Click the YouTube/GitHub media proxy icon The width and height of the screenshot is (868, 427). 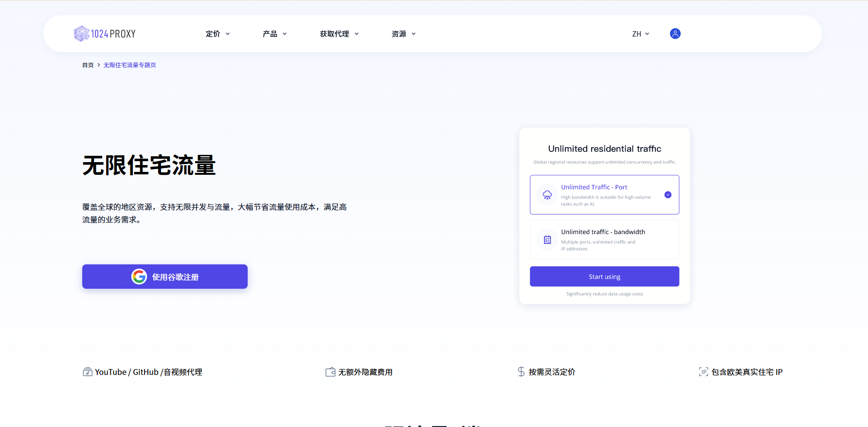[88, 372]
